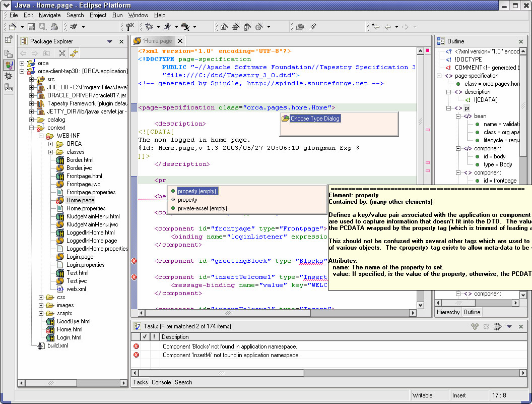
Task: Toggle the Java perspective button
Action: (x=8, y=65)
